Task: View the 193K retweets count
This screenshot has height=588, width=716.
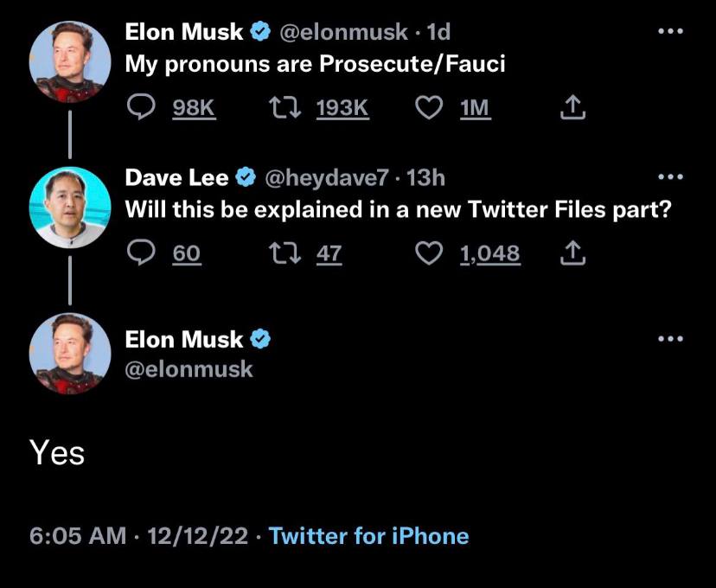Action: (342, 108)
